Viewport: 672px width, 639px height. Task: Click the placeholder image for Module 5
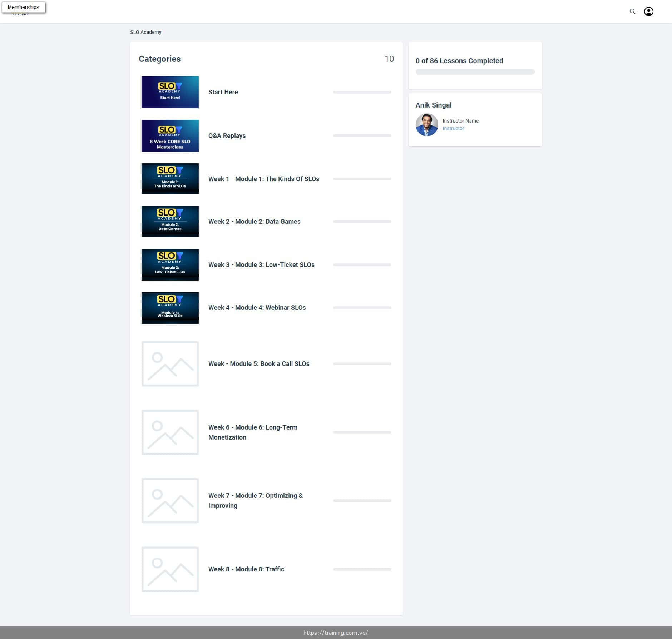170,364
